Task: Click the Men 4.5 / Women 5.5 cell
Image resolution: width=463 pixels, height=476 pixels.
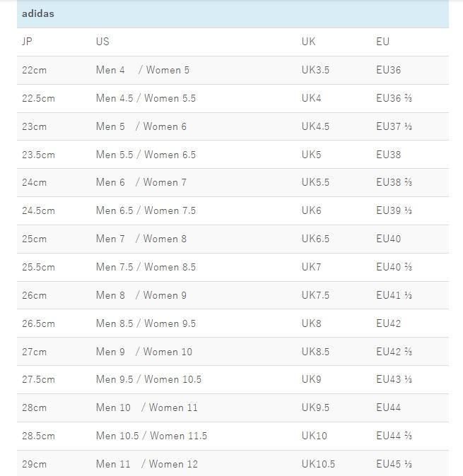Action: point(146,98)
